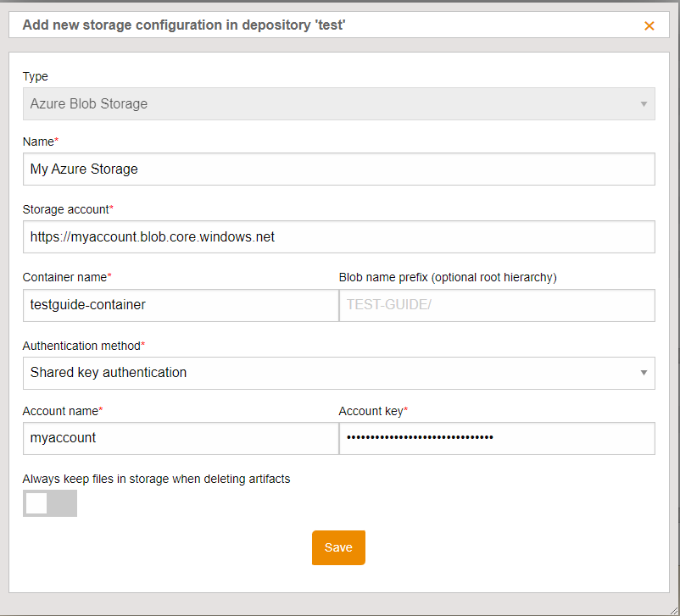Open the Azure Blob Storage type dropdown
Screen dimensions: 680x616
tap(337, 104)
